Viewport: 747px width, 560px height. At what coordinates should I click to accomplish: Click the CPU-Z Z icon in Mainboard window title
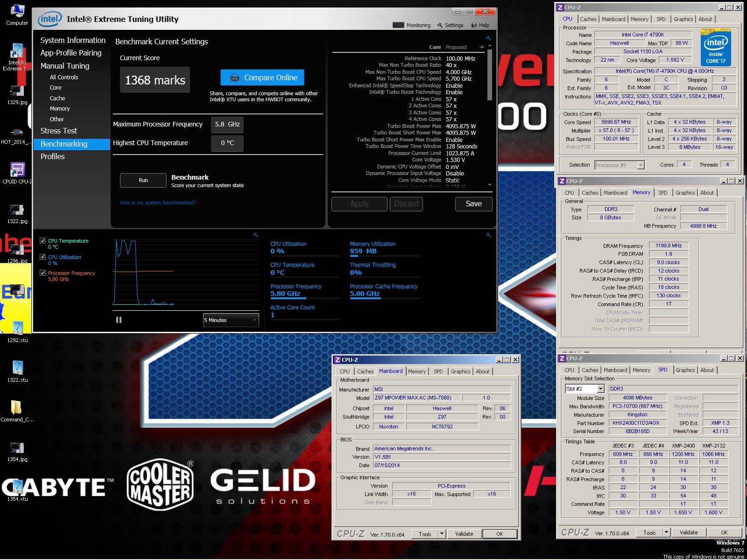tap(337, 360)
